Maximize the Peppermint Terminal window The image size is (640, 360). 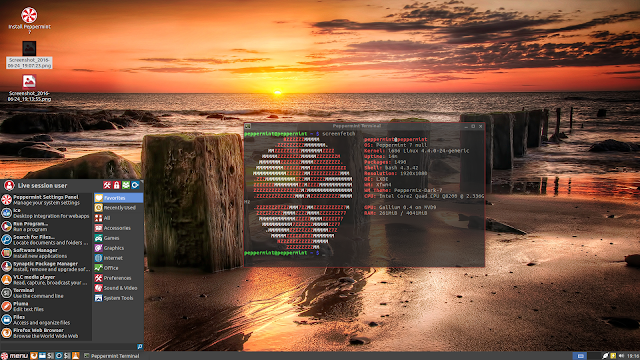tap(473, 127)
